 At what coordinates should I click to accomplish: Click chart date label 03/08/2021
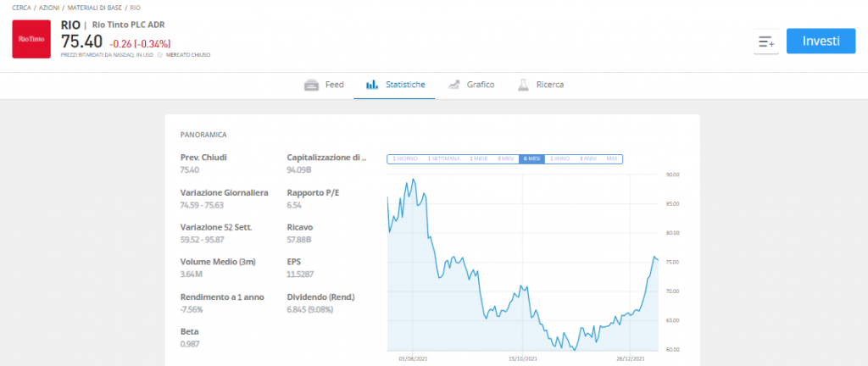click(415, 359)
